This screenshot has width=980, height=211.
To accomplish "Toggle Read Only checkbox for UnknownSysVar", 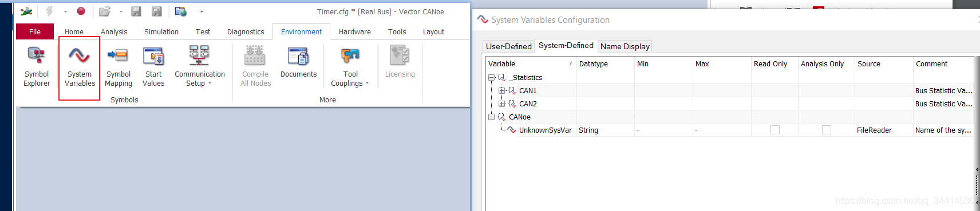I will 775,130.
